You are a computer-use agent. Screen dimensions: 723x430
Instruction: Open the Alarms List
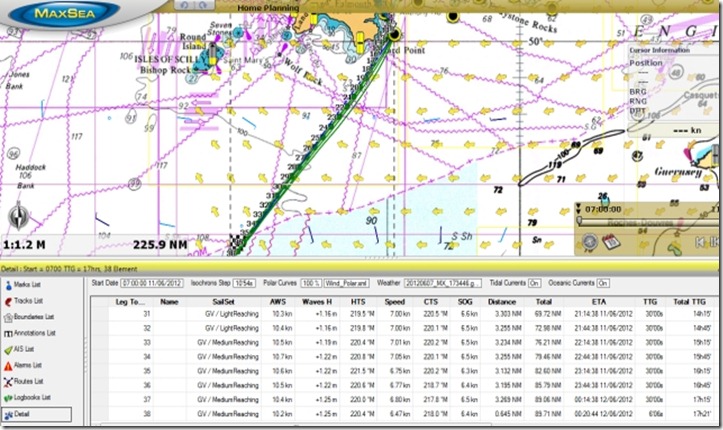[23, 365]
